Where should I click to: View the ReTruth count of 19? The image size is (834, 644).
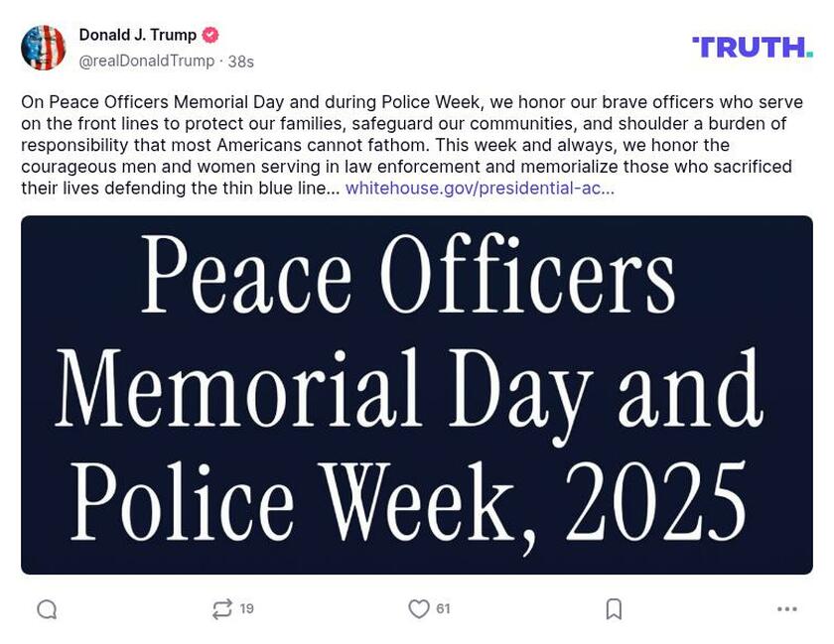click(244, 611)
